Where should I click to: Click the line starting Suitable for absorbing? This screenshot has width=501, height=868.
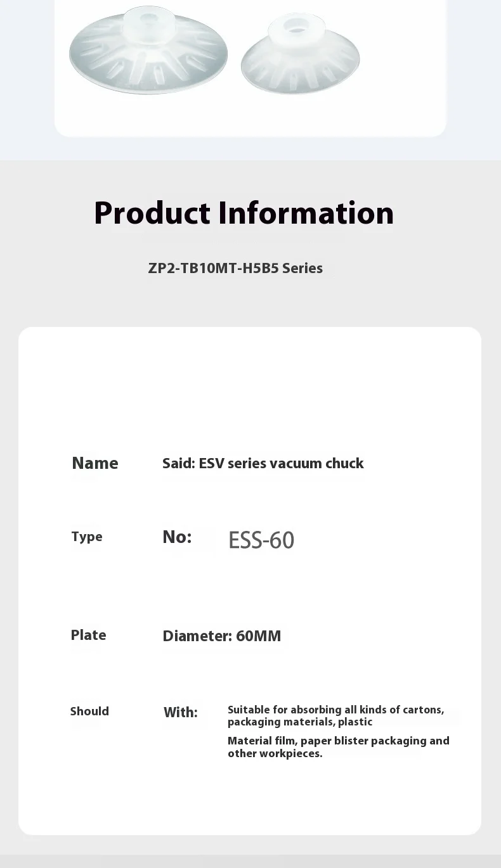tap(335, 710)
